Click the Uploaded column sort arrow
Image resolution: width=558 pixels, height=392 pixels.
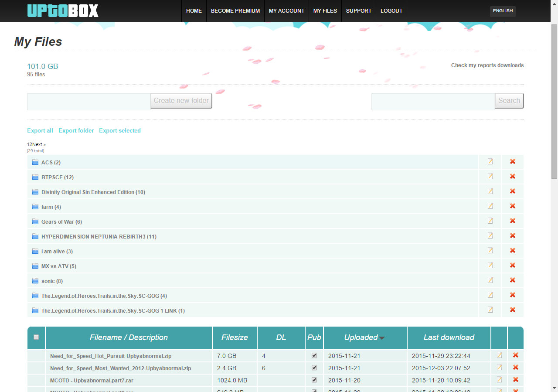[382, 338]
